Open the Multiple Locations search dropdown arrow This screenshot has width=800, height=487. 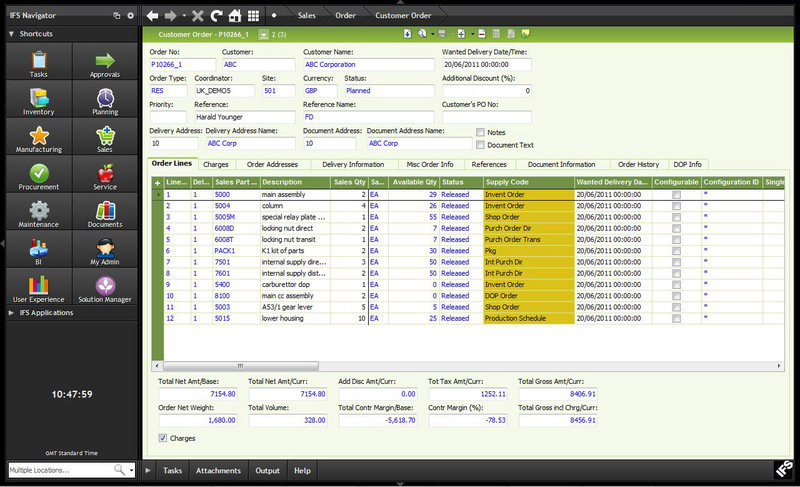click(132, 470)
